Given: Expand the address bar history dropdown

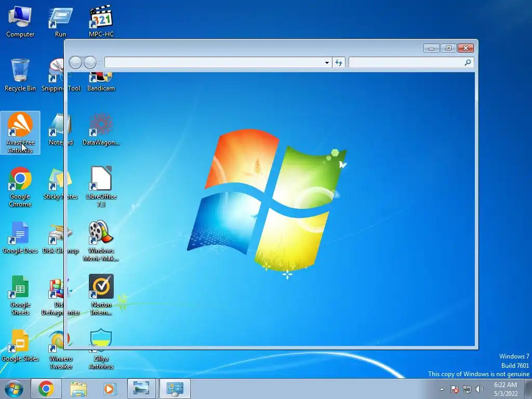Looking at the screenshot, I should [327, 63].
